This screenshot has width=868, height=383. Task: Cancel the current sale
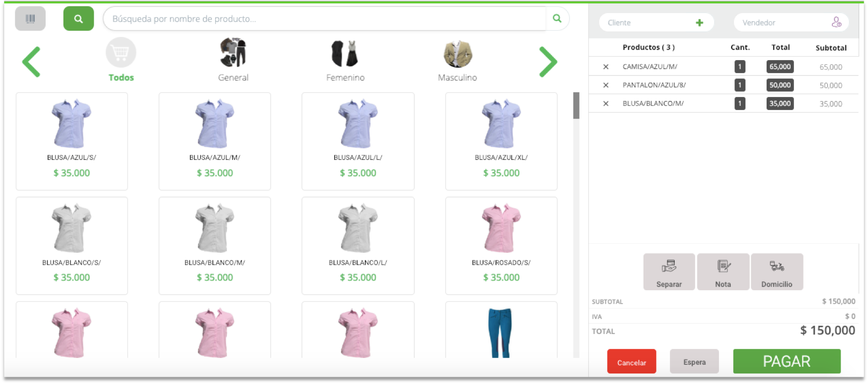pyautogui.click(x=632, y=361)
